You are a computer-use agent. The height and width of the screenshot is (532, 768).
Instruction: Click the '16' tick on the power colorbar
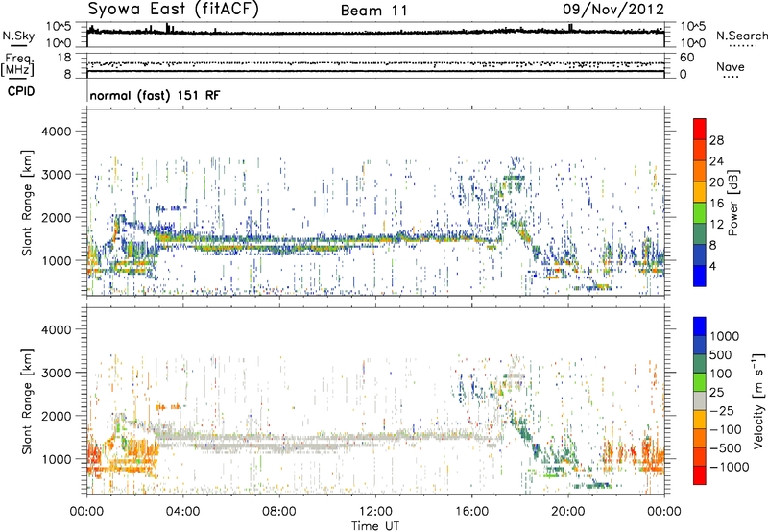click(716, 204)
